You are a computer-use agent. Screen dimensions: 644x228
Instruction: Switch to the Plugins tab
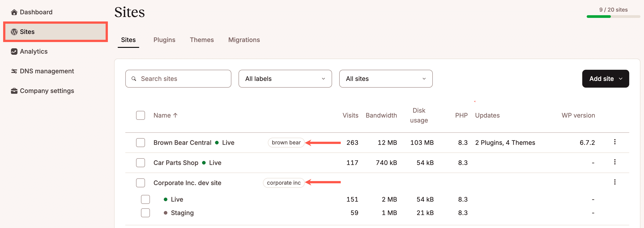(164, 40)
